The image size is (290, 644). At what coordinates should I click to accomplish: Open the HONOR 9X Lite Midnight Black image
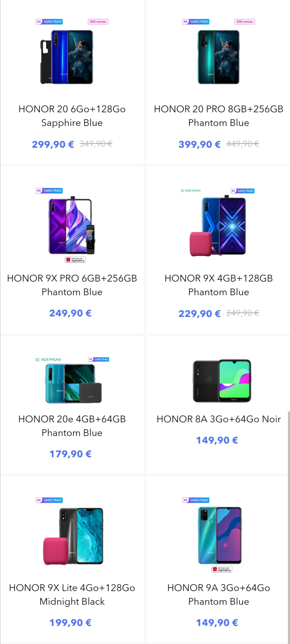(73, 537)
